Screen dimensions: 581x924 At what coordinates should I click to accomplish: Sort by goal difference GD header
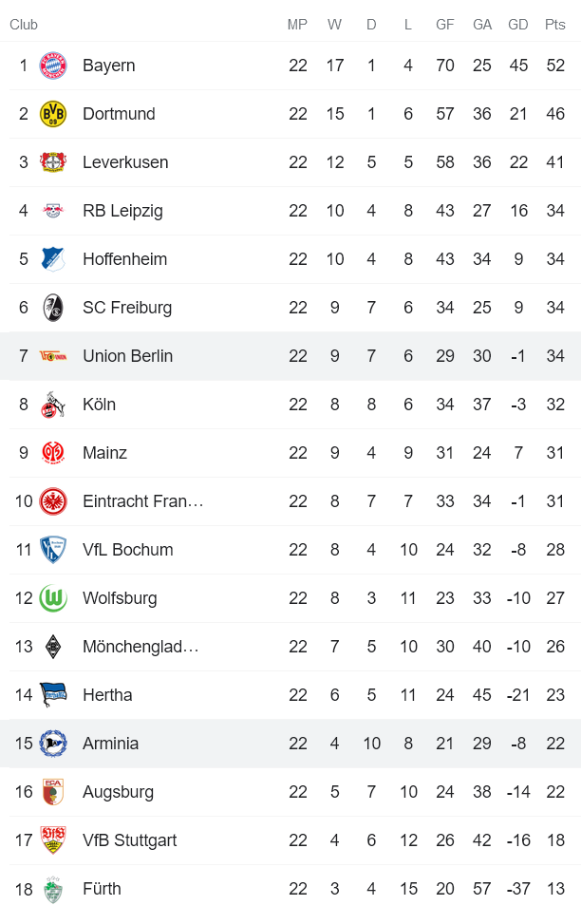coord(518,25)
